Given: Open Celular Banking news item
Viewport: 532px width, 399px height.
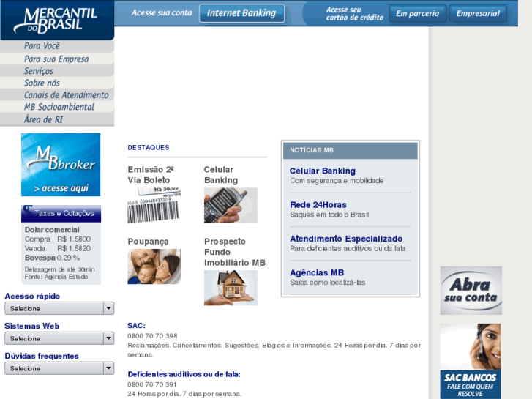Looking at the screenshot, I should click(x=322, y=171).
